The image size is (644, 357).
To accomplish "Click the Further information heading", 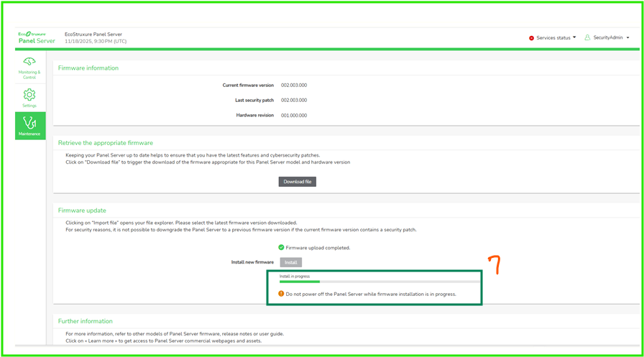I will tap(85, 321).
